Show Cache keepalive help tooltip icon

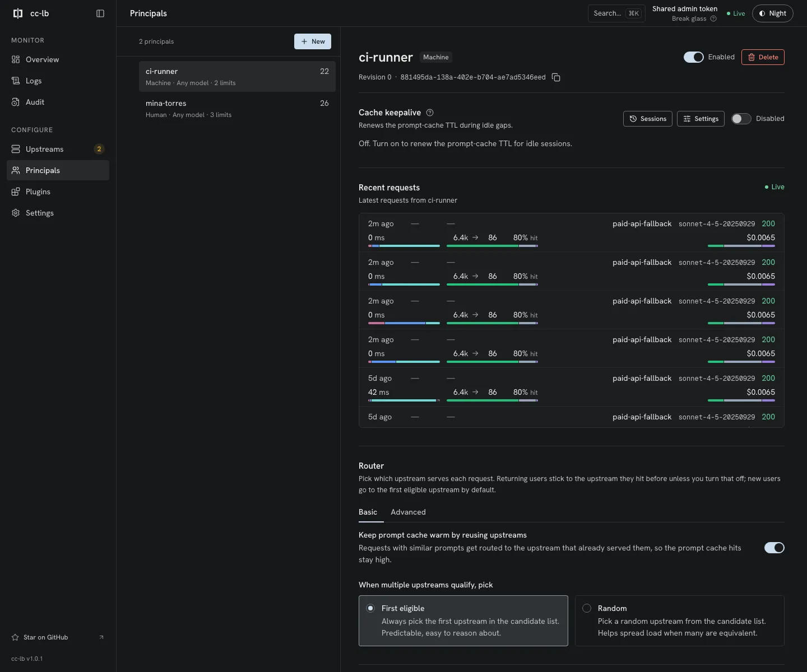430,113
